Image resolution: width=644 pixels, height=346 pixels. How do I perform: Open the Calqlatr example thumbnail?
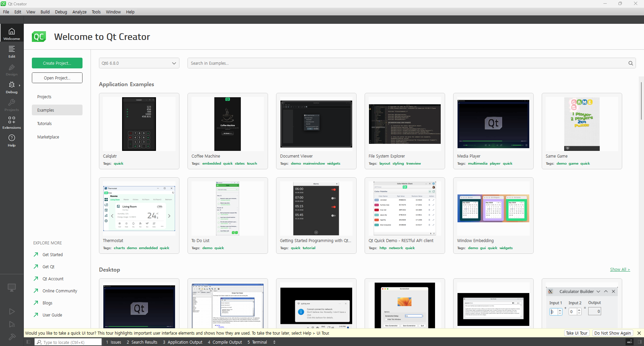(139, 124)
